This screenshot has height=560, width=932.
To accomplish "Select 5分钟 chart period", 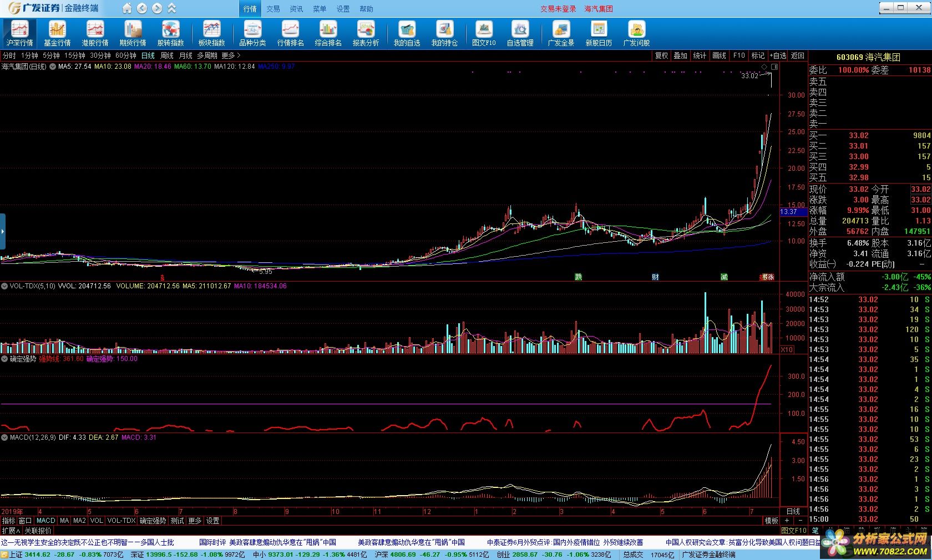I will [51, 55].
